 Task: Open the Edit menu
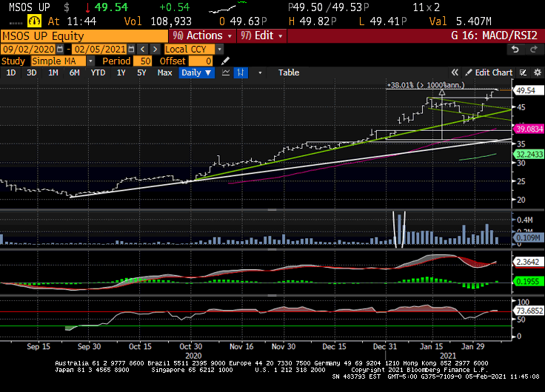pos(261,36)
